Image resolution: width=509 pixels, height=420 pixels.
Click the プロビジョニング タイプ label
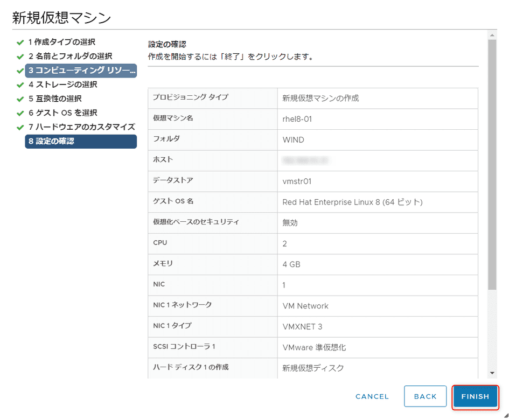pyautogui.click(x=191, y=97)
